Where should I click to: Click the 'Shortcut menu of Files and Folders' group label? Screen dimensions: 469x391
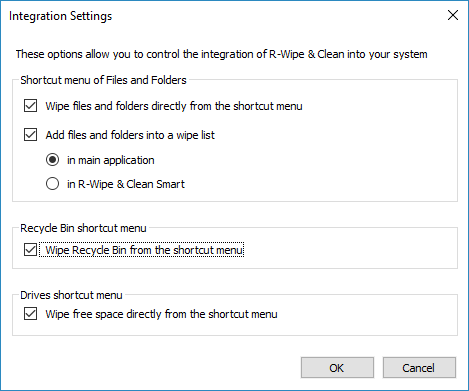point(103,80)
